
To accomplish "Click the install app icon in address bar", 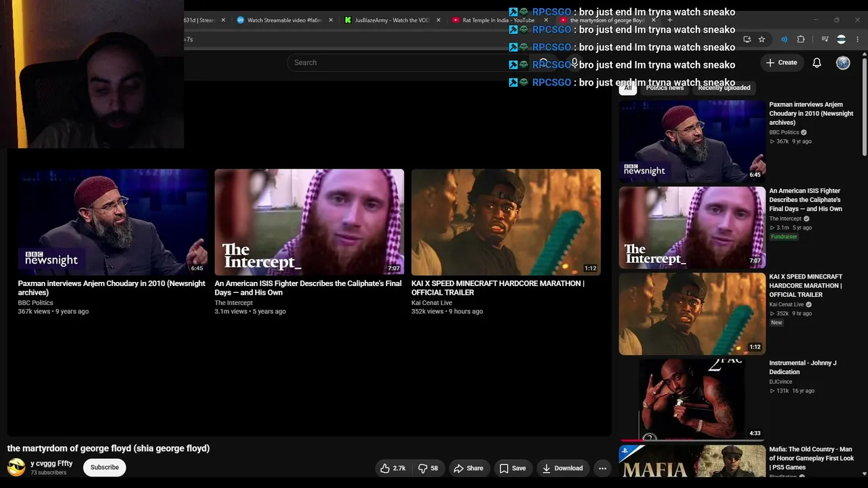I will [747, 39].
